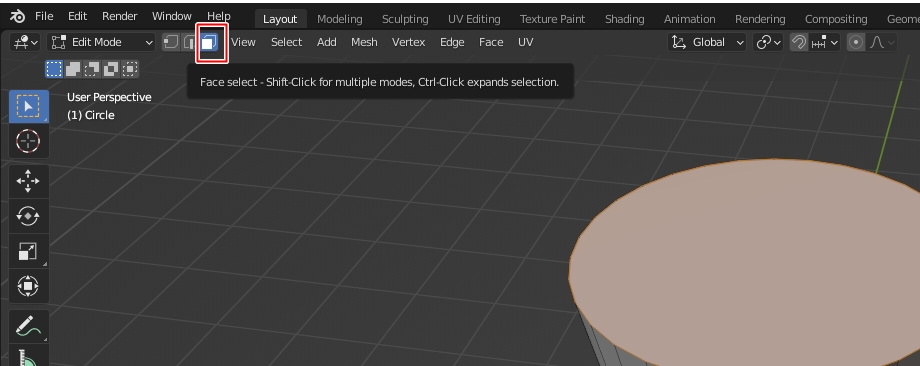Switch to the Animation workspace tab
The image size is (920, 366).
pos(689,19)
